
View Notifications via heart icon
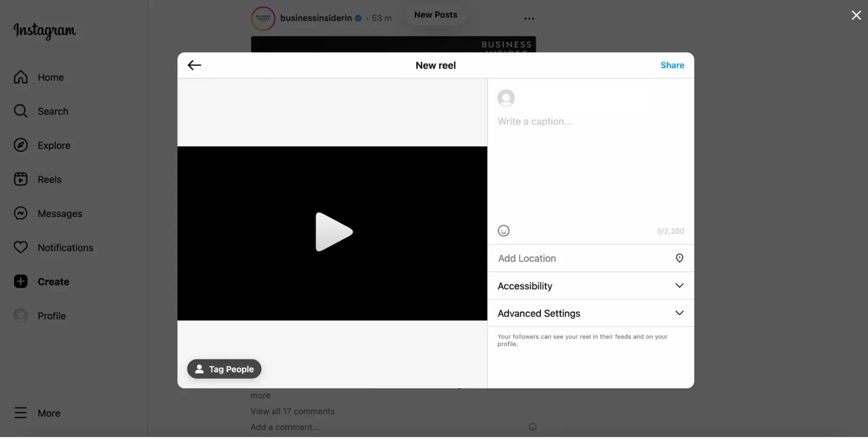tap(21, 247)
